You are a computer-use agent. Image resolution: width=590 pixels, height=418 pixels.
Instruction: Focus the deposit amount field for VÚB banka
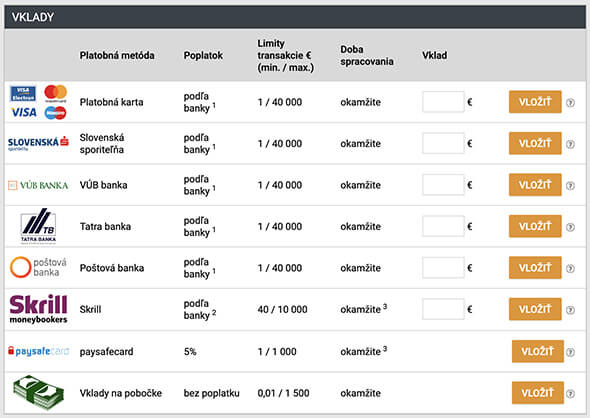pyautogui.click(x=443, y=184)
